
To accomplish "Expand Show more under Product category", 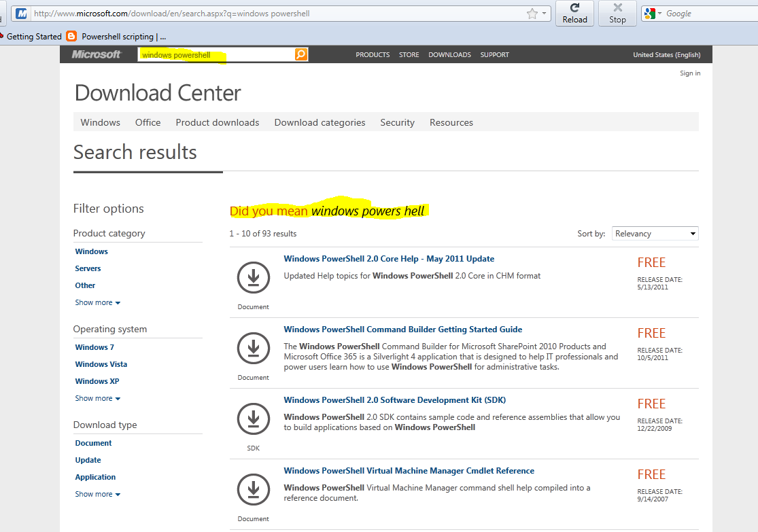I will 98,302.
